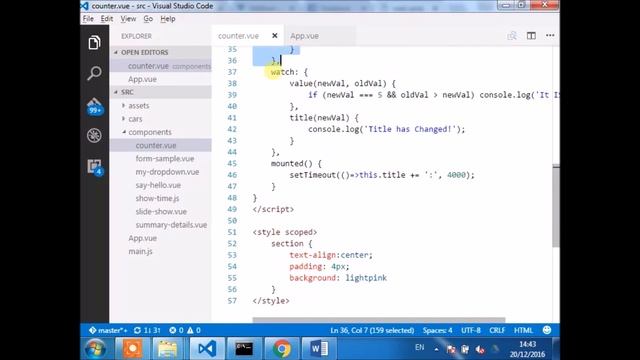The image size is (640, 360).
Task: Click 'mounted()' on line 45
Action: [x=291, y=163]
